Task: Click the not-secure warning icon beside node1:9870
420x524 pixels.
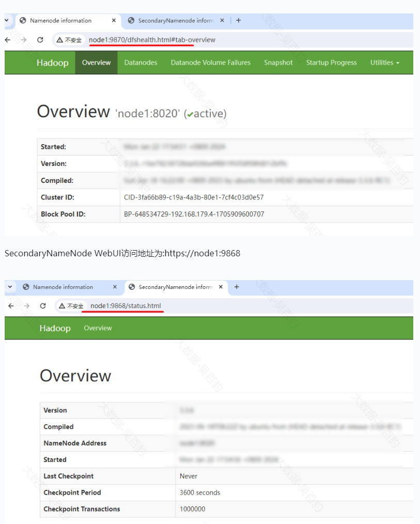Action: 59,40
